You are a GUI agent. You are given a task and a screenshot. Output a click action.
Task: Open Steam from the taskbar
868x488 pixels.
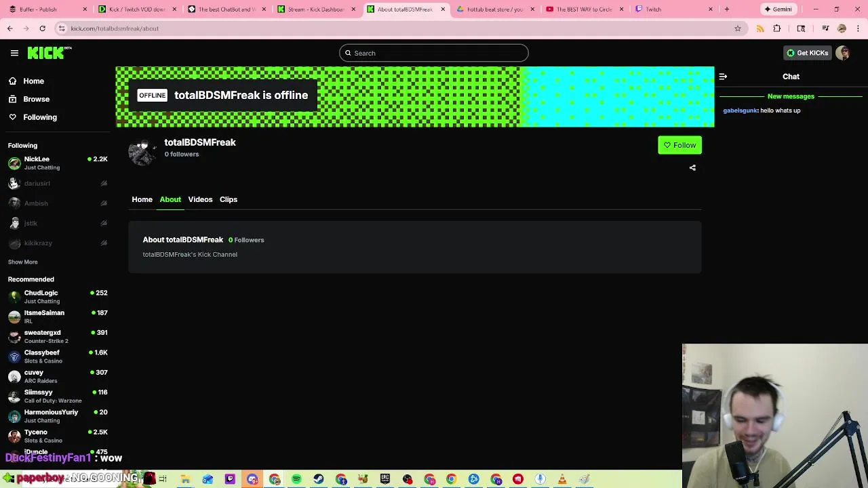pyautogui.click(x=319, y=479)
